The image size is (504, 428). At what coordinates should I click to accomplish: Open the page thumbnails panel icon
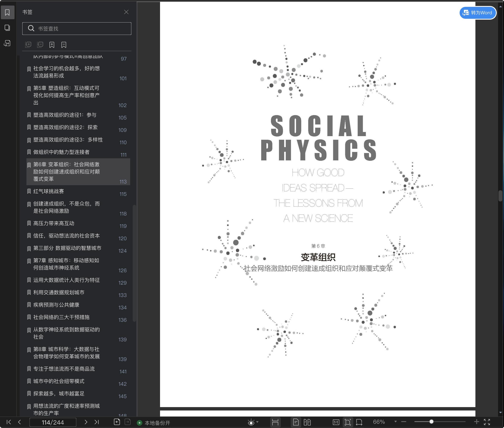(7, 28)
